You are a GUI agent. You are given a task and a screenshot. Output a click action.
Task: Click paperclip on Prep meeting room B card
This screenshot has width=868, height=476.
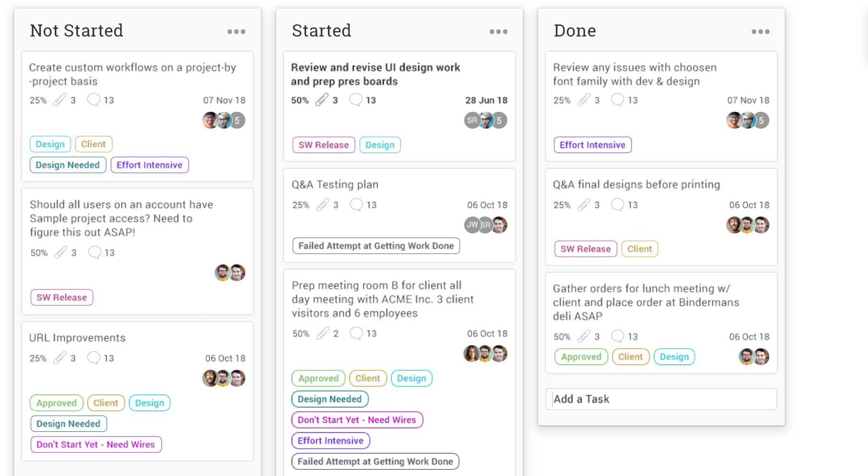tap(323, 333)
